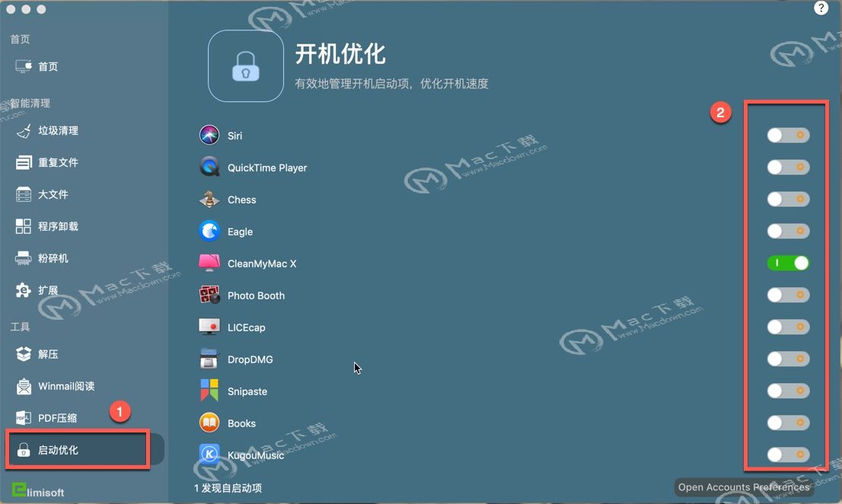Open help with the question mark icon
The height and width of the screenshot is (504, 842).
pos(821,8)
